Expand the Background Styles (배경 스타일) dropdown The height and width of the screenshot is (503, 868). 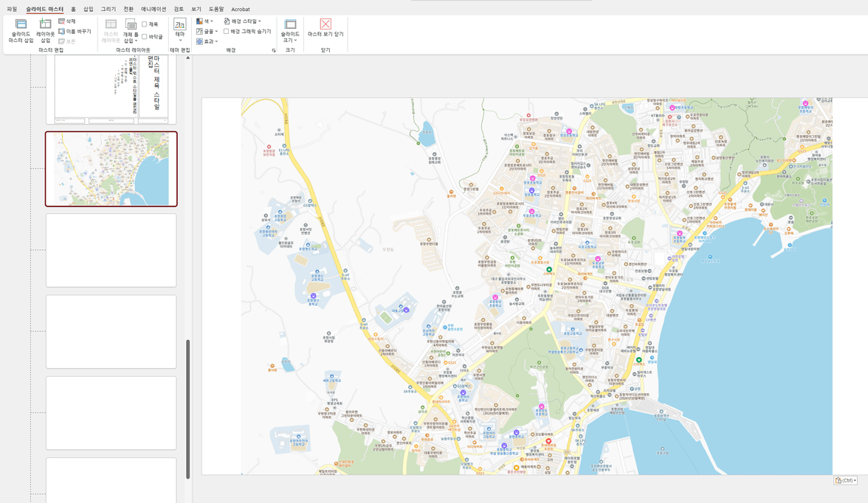[243, 21]
